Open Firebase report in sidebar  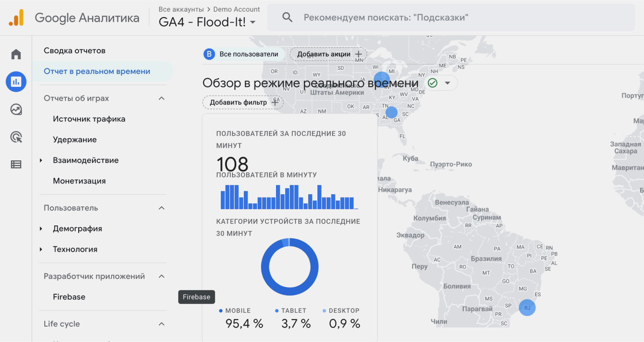[69, 297]
